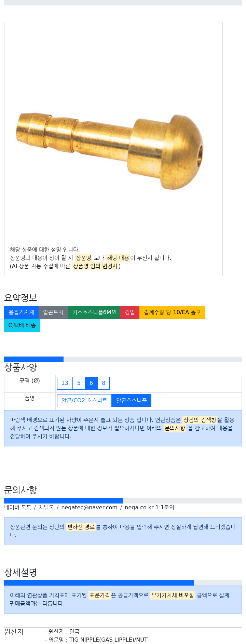Image resolution: width=246 pixels, height=644 pixels.
Task: Open the 알곤토치 tag
Action: tap(53, 312)
